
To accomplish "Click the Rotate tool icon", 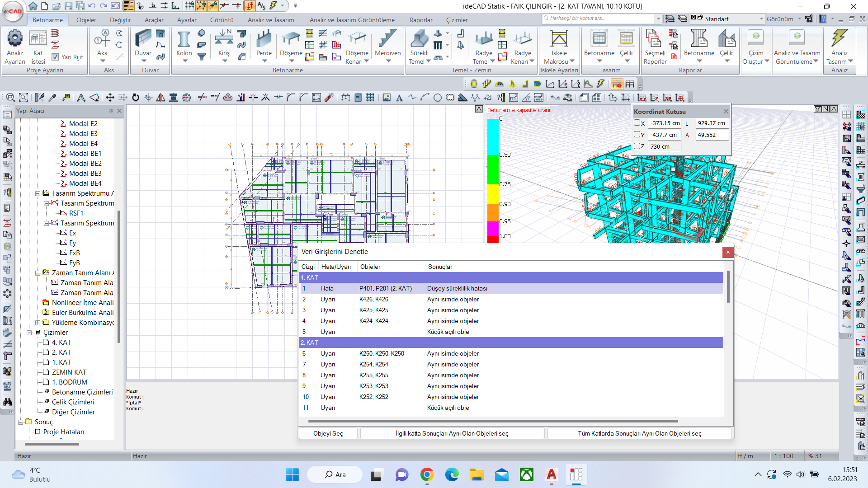I will (x=136, y=98).
